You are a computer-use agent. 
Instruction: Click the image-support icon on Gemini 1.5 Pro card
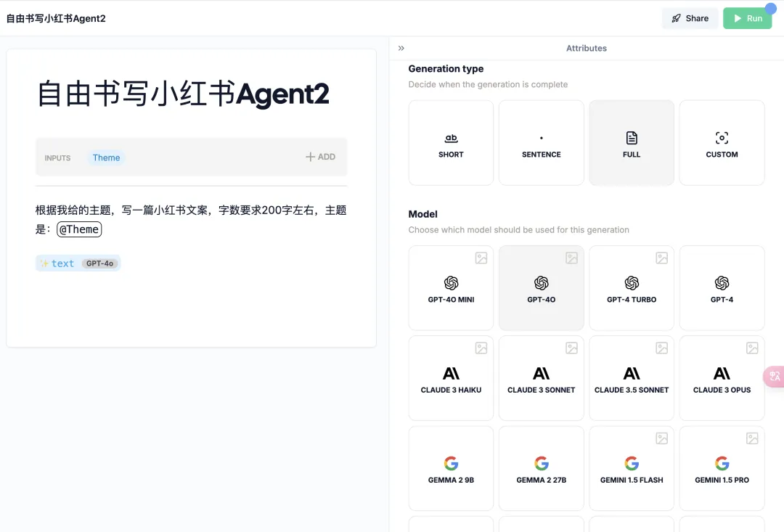[752, 438]
